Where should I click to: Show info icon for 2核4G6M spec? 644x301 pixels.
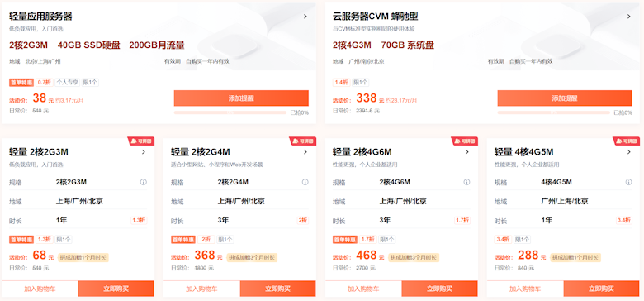[x=467, y=182]
